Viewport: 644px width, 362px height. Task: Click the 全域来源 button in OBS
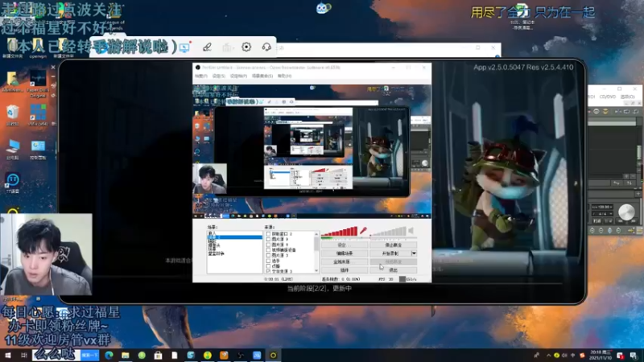pos(344,262)
